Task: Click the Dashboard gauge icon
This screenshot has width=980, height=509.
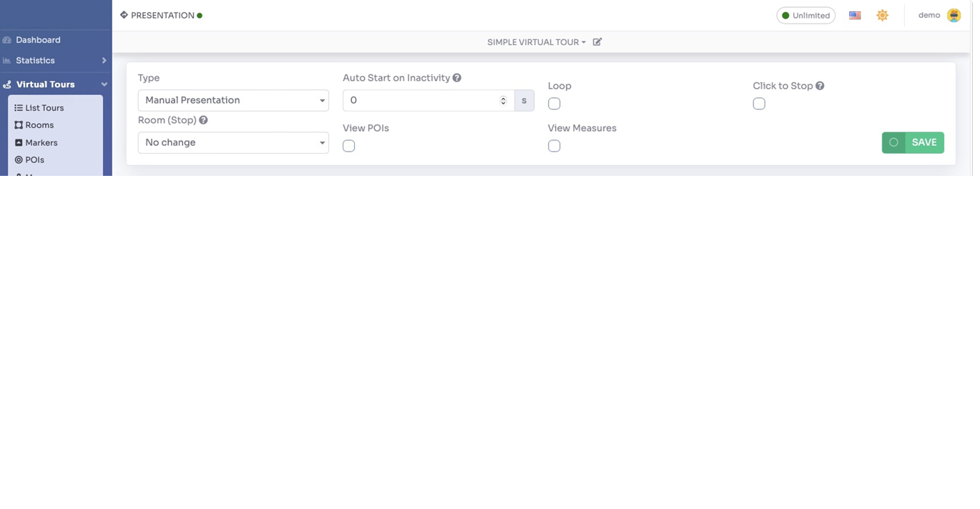Action: coord(7,40)
